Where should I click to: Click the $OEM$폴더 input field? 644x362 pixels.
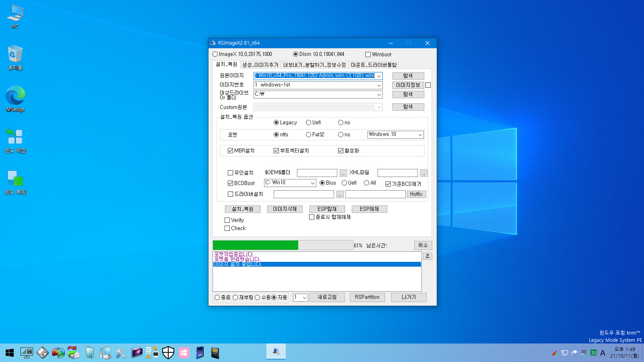point(317,173)
